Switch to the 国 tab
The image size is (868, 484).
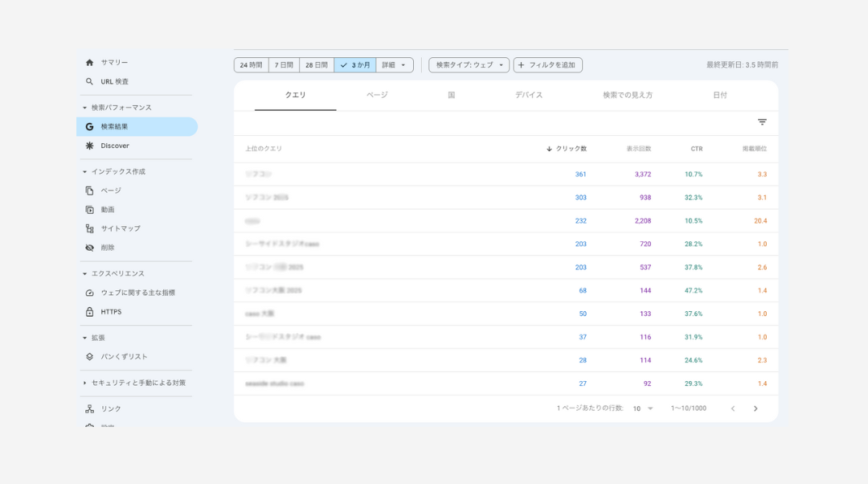[x=452, y=95]
